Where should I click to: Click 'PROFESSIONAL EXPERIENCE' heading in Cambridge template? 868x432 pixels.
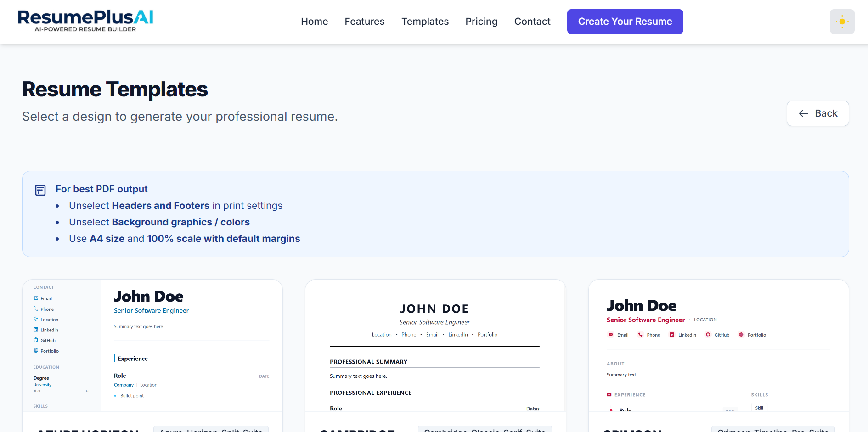[x=371, y=393]
